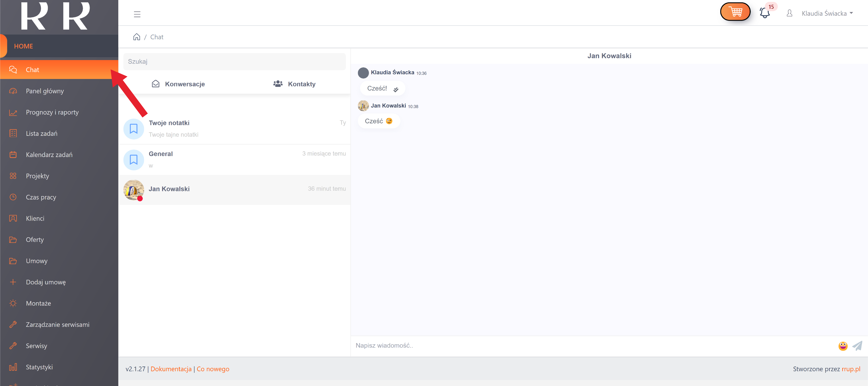Open Prognozy i raporty in sidebar
This screenshot has height=386, width=868.
52,112
